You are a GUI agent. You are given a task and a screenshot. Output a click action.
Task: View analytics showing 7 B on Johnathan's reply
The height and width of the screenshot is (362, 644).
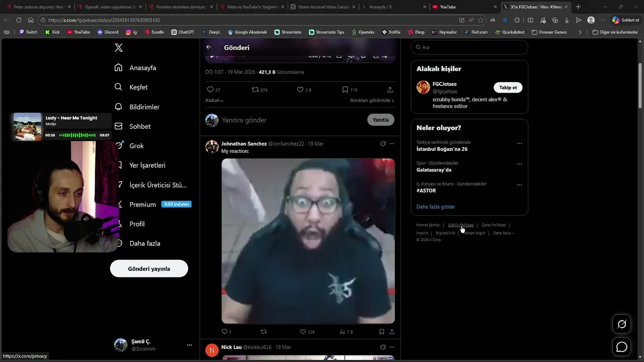tap(346, 332)
